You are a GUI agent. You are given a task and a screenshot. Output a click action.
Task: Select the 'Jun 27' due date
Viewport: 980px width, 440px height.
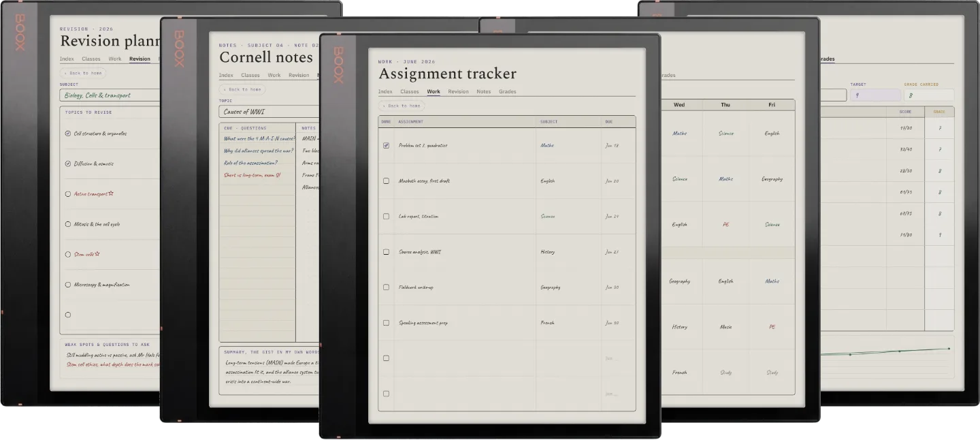point(612,251)
